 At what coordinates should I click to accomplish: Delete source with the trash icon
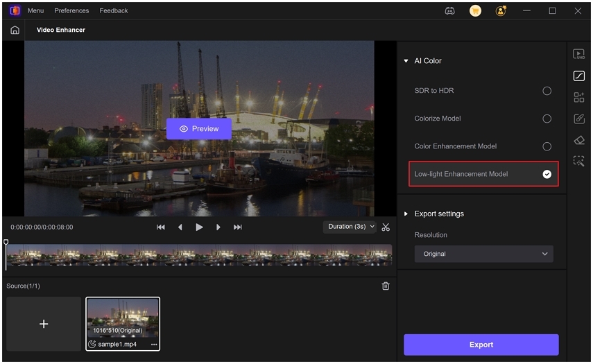[386, 286]
